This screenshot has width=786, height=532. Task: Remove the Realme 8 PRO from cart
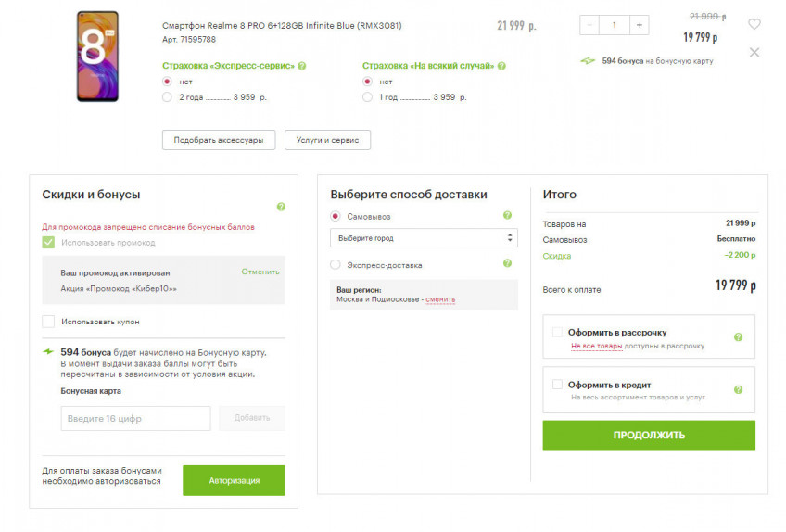pyautogui.click(x=754, y=53)
